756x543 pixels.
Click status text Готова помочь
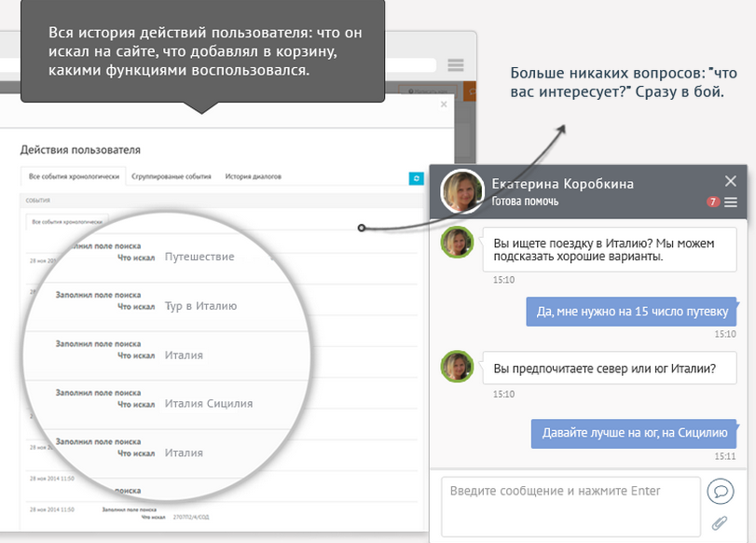pos(525,202)
